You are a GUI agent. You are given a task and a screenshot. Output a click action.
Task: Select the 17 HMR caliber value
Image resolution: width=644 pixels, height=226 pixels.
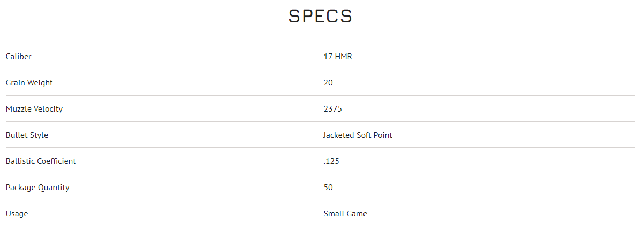pyautogui.click(x=338, y=56)
